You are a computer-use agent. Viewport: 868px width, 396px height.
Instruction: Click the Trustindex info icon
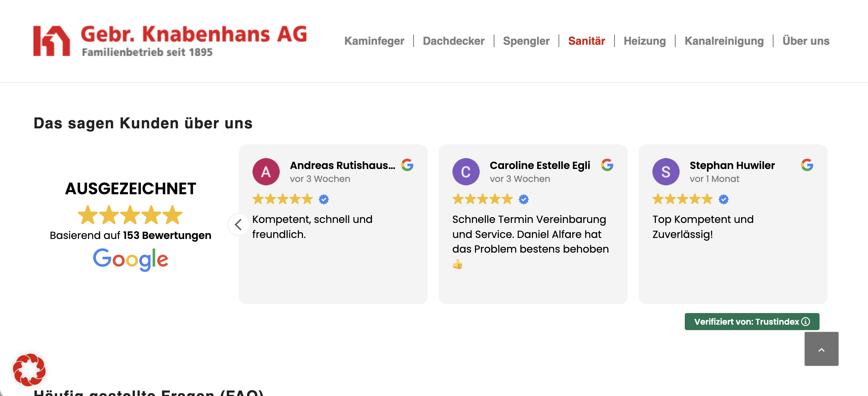[x=806, y=322]
